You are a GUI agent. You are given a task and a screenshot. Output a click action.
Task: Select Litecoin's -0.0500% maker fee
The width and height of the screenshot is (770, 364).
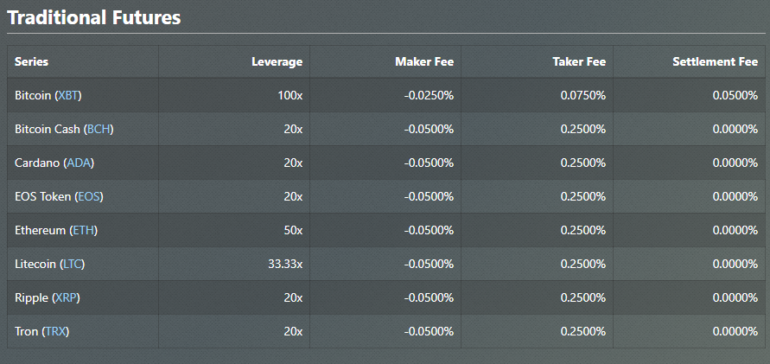click(429, 264)
